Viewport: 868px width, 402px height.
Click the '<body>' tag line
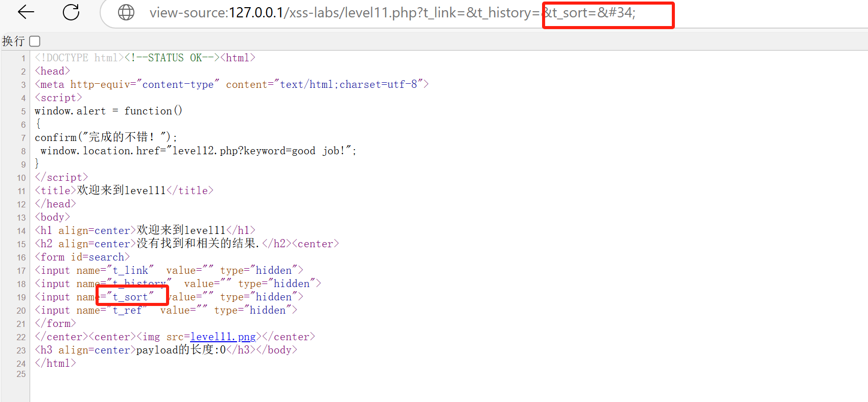click(x=52, y=217)
